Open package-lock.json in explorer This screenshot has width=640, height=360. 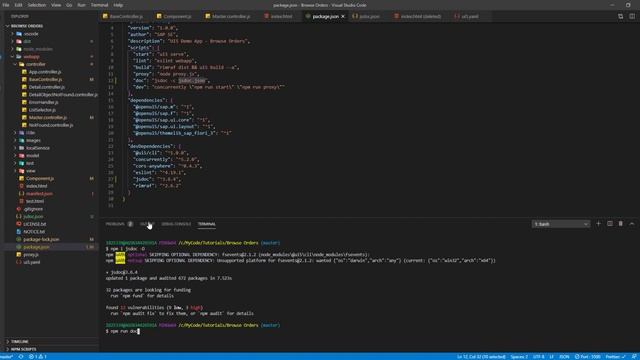[x=41, y=239]
